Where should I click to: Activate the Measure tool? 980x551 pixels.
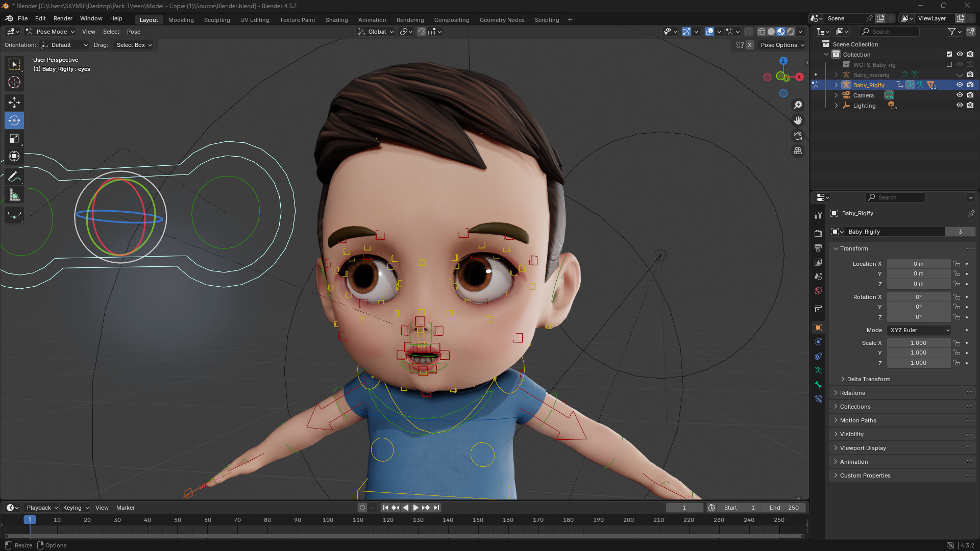tap(14, 195)
